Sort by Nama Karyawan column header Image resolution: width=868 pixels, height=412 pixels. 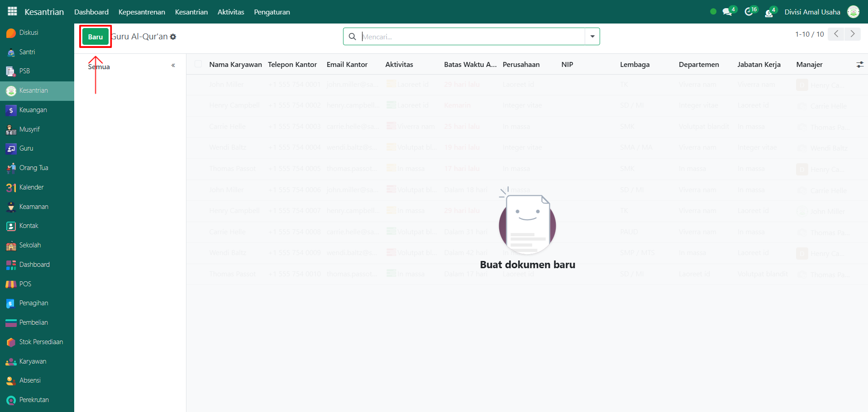[235, 65]
